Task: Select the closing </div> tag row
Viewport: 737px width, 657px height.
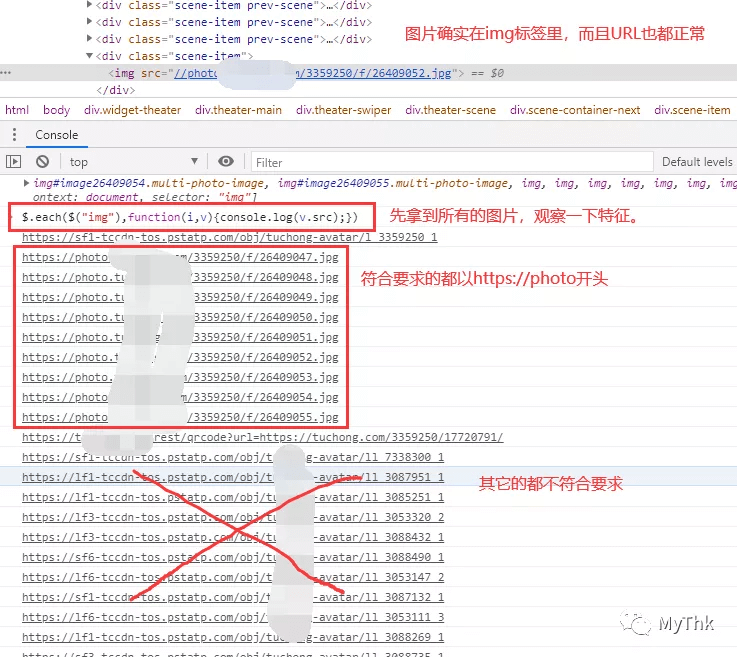Action: 116,90
